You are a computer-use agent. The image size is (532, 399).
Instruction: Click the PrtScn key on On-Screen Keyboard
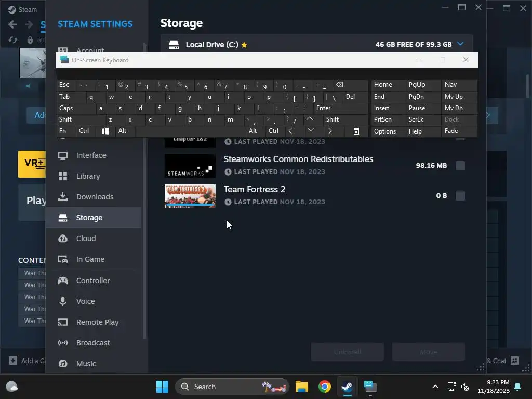(389, 119)
